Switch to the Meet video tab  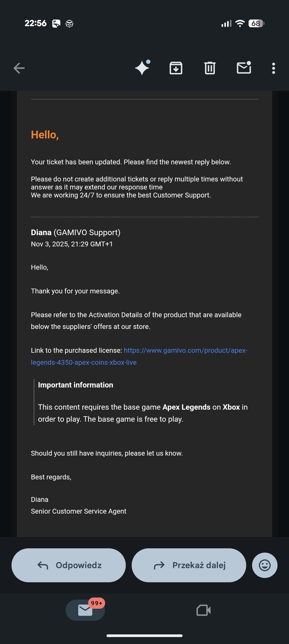[203, 610]
